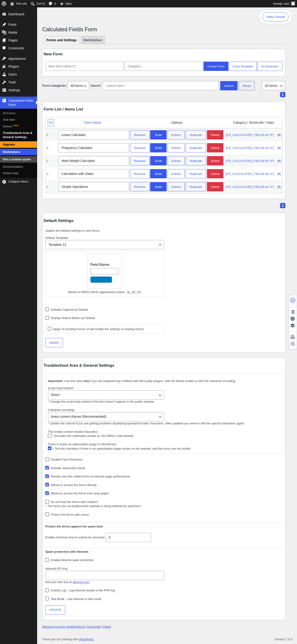Tick Apply To Existing Forms checkbox
The height and width of the screenshot is (644, 297).
50,329
